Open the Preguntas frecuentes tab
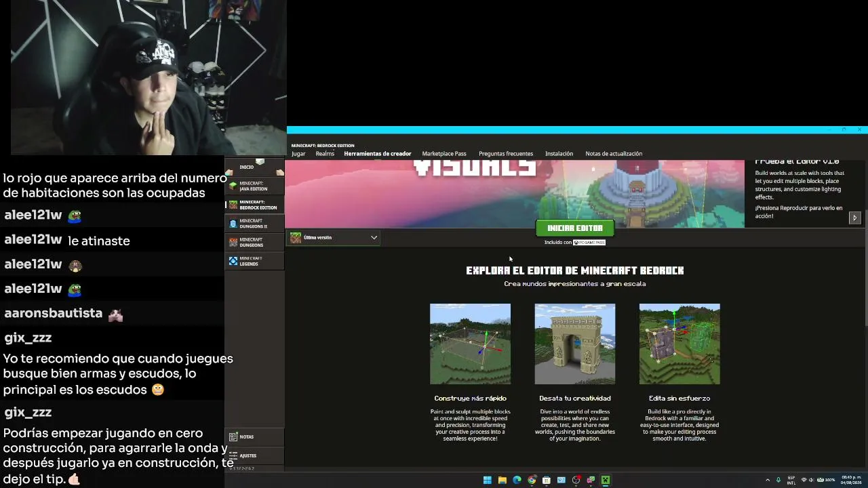The height and width of the screenshot is (488, 868). pyautogui.click(x=506, y=154)
